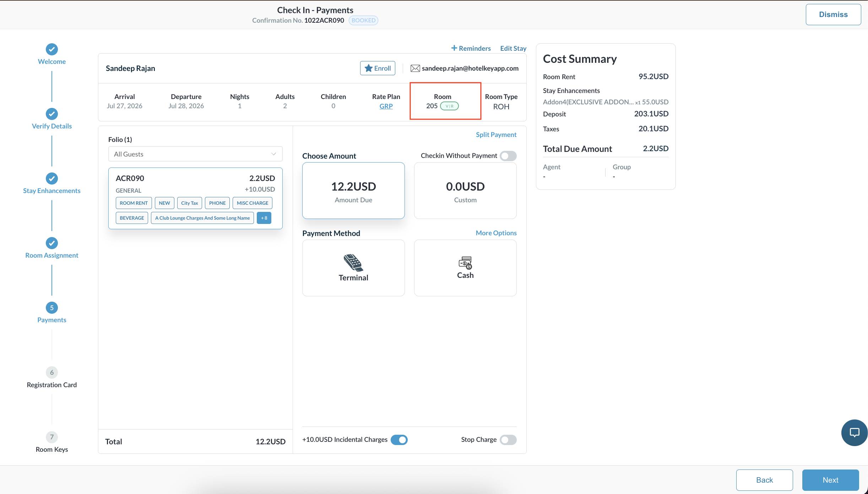Click the Verify Details step checkmark icon
Image resolution: width=868 pixels, height=494 pixels.
(52, 114)
